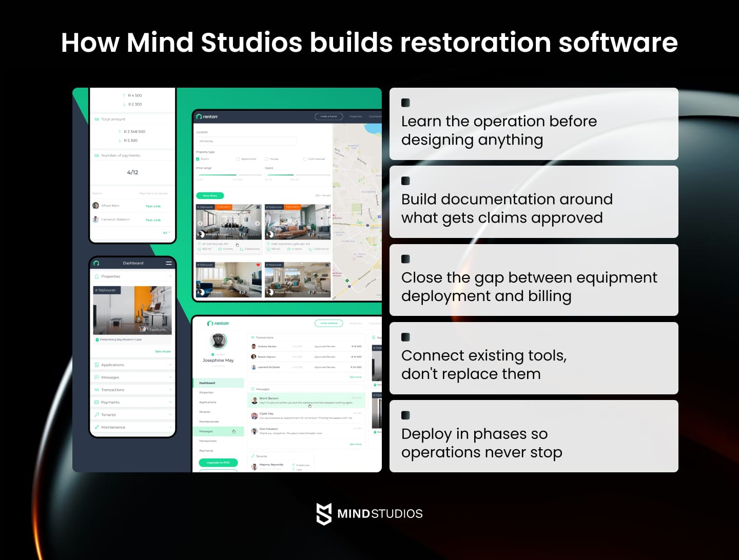Click the Maintenance wrench icon in mobile menu

96,427
